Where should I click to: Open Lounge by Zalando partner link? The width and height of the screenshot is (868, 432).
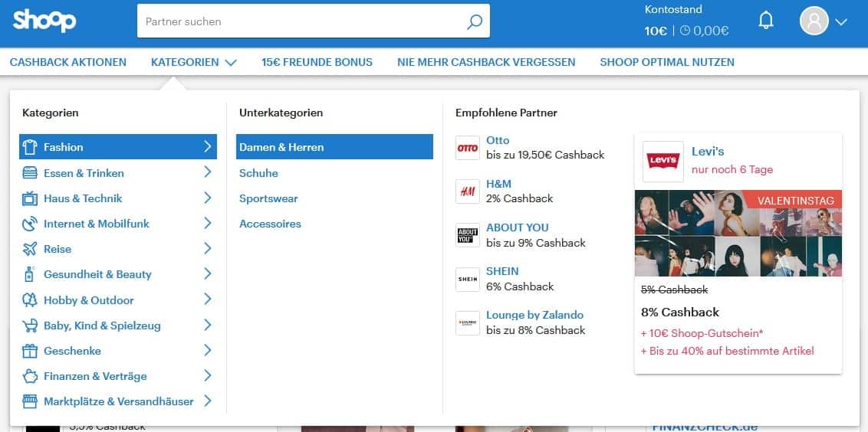coord(534,316)
